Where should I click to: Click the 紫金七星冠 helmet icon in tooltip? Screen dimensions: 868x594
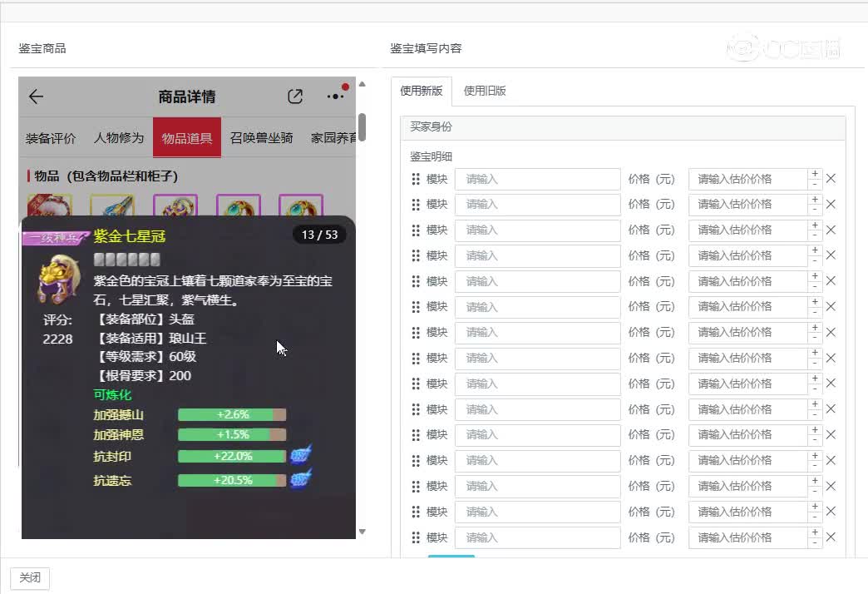tap(59, 279)
